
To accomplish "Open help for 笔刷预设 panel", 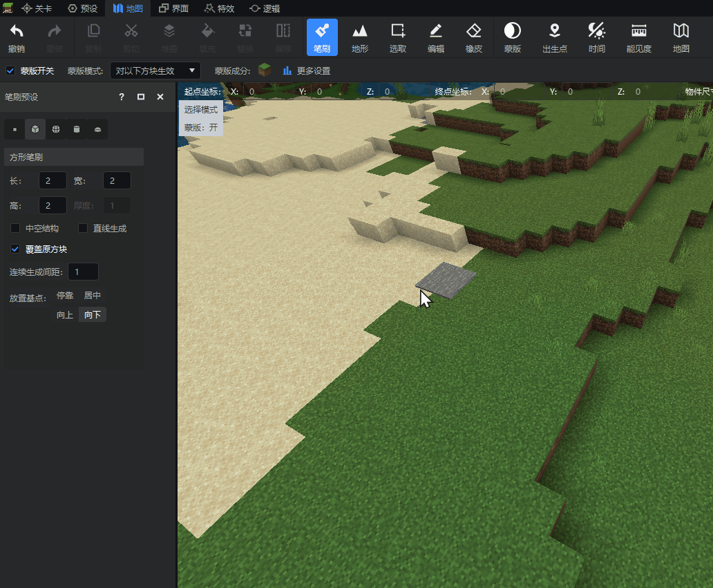I will [x=122, y=97].
